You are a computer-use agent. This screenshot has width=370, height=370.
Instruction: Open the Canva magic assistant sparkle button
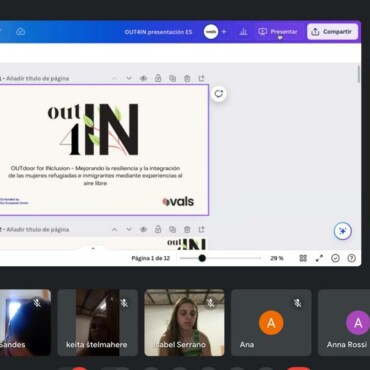tap(343, 231)
